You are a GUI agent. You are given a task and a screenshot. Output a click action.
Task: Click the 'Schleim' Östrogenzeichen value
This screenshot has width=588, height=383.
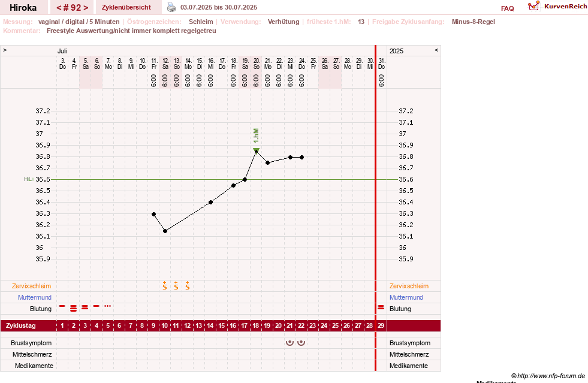click(x=201, y=22)
